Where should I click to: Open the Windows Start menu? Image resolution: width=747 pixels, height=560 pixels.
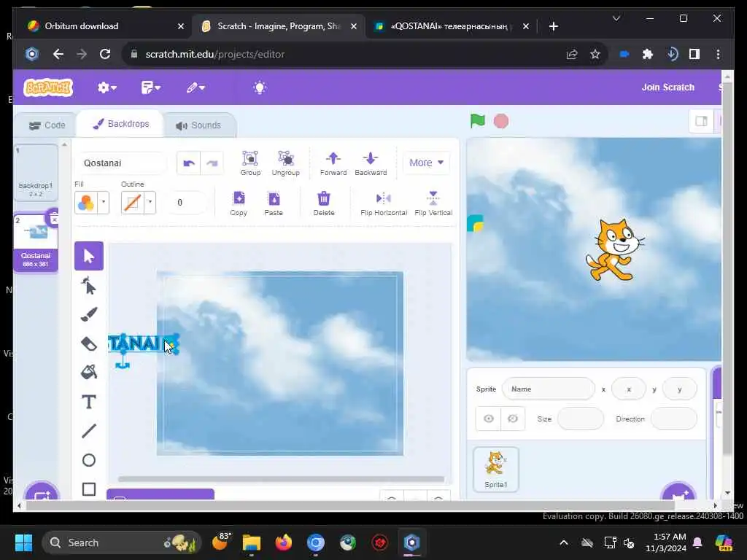coord(24,542)
